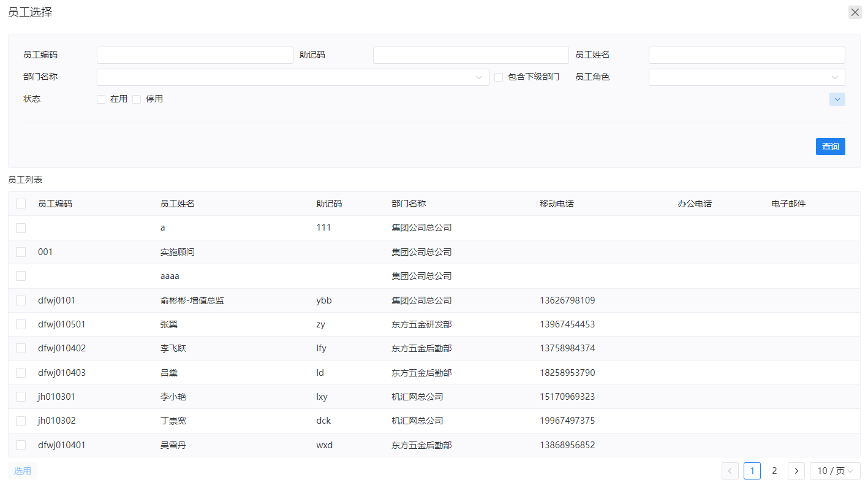Click the 查询 button
This screenshot has width=868, height=485.
(830, 147)
